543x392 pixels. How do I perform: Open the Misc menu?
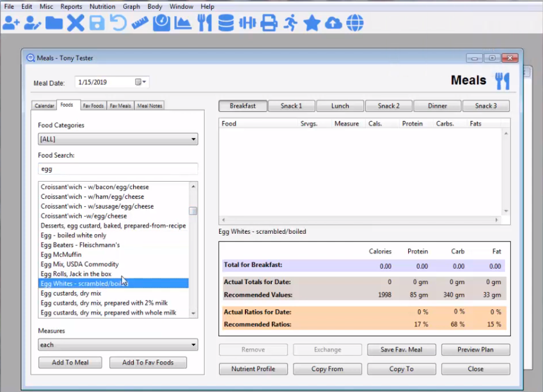coord(46,7)
